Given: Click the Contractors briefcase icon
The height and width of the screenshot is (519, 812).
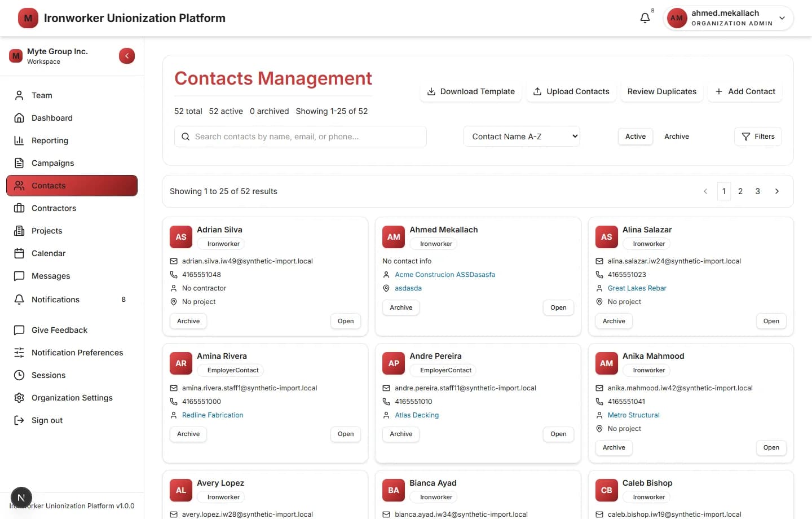Looking at the screenshot, I should point(19,208).
